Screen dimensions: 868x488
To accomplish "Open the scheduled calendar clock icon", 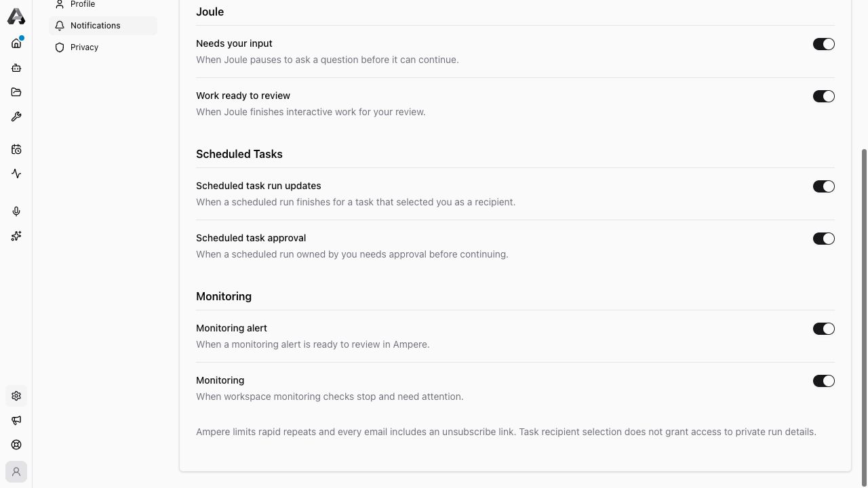I will (x=16, y=149).
